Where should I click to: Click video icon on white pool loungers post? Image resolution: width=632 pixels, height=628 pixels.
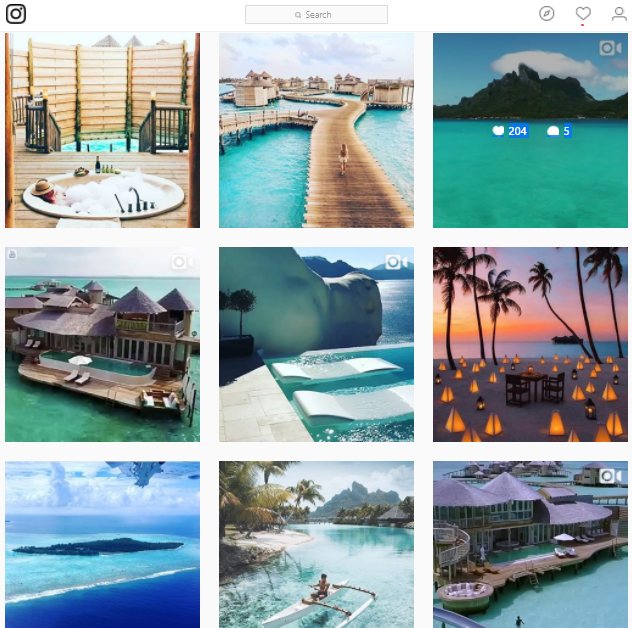pyautogui.click(x=396, y=262)
